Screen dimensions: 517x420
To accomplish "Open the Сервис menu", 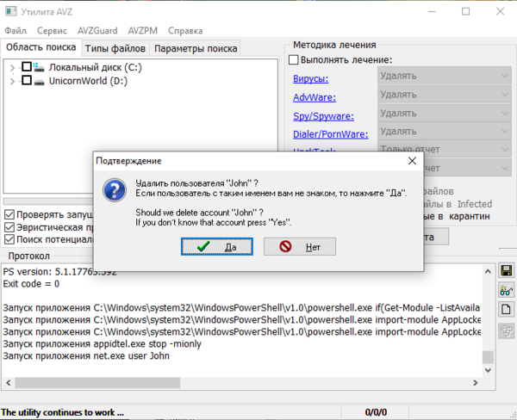I will 52,31.
